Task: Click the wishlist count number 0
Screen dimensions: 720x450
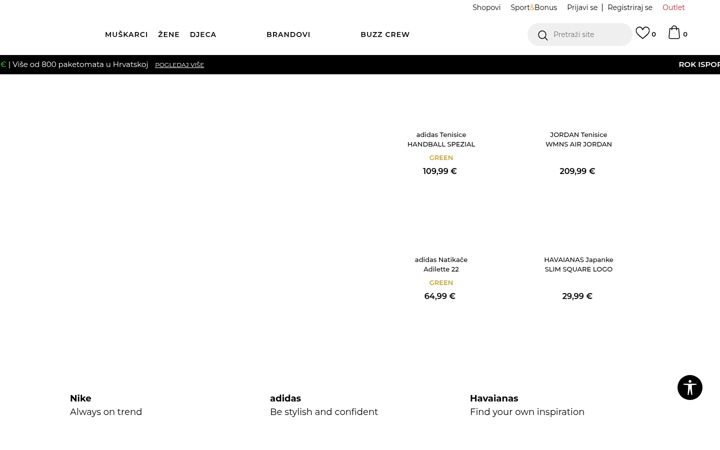Action: [x=653, y=34]
